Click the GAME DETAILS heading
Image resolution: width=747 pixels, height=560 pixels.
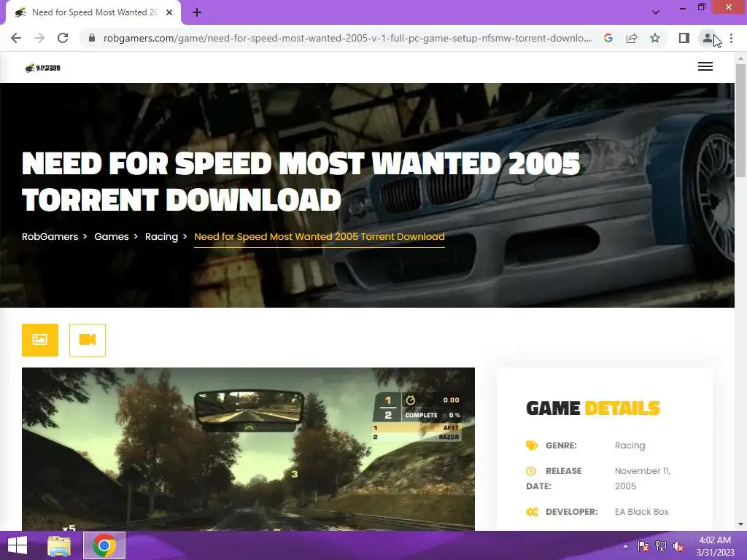(592, 408)
